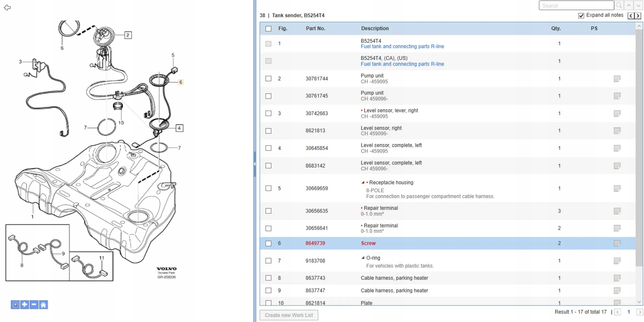Viewport: 644px width, 322px height.
Task: Collapse the Receptacle housing note
Action: tap(363, 182)
